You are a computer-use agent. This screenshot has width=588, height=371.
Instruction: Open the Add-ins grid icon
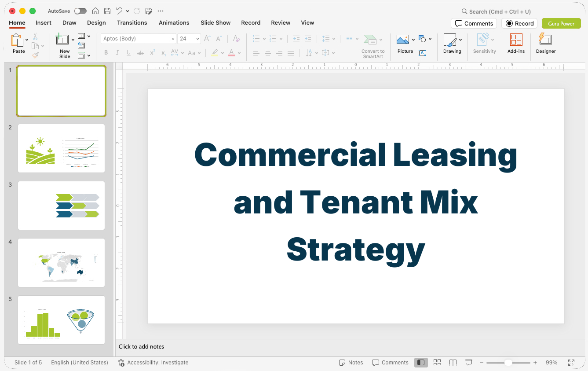(x=516, y=40)
